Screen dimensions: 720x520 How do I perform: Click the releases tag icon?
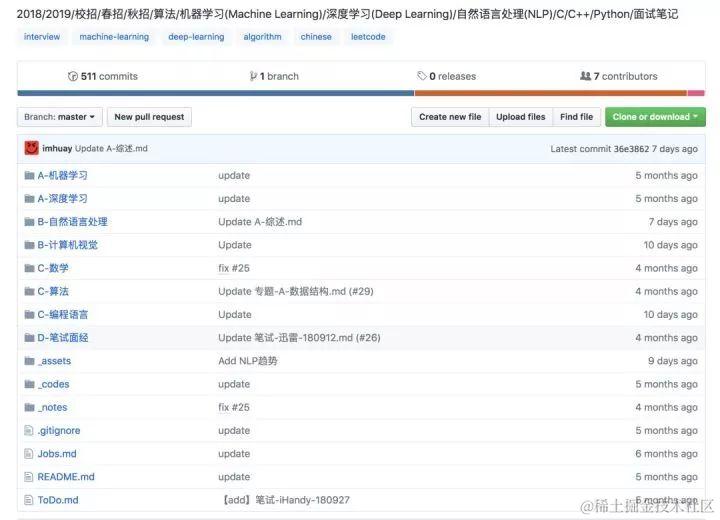coord(422,76)
